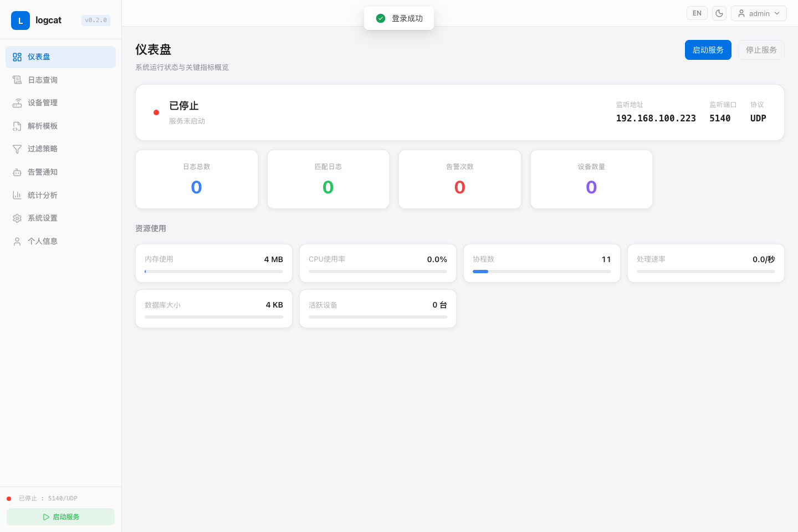Click the logcat app name text
798x532 pixels.
click(49, 21)
